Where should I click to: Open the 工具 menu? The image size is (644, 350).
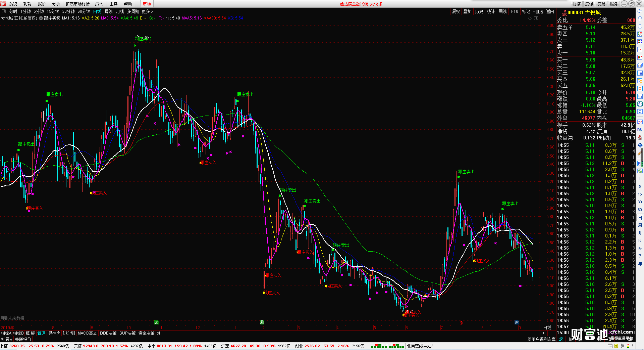coord(114,4)
